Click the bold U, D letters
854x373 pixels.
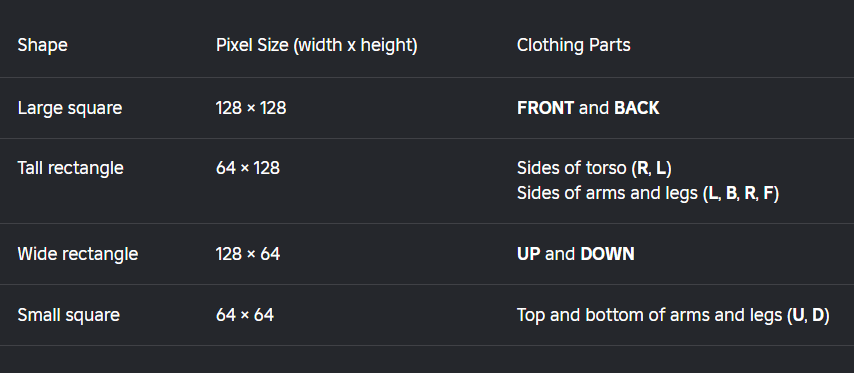808,315
